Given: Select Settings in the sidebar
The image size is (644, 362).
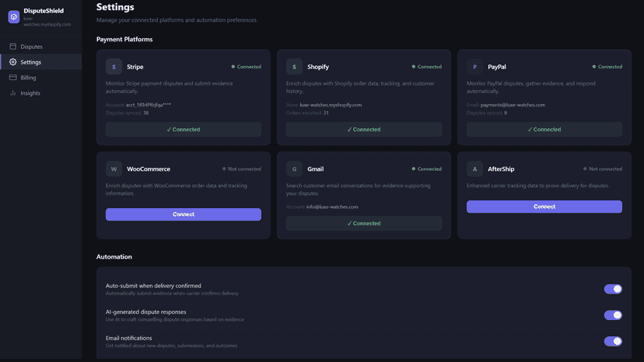Looking at the screenshot, I should tap(40, 62).
